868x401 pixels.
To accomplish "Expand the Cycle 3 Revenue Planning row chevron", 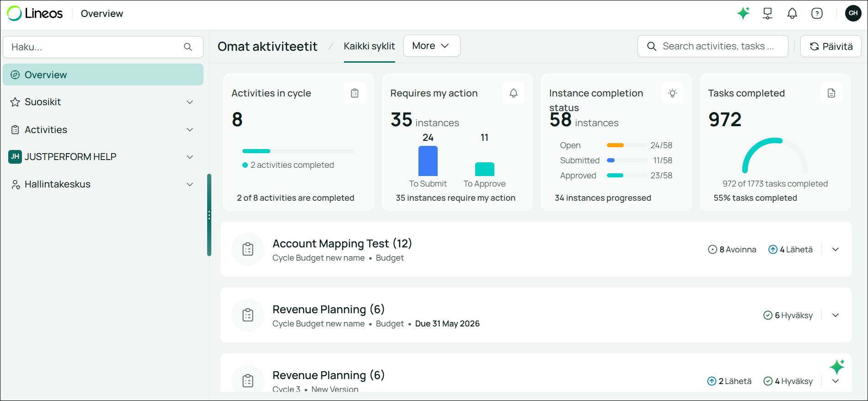I will (836, 381).
